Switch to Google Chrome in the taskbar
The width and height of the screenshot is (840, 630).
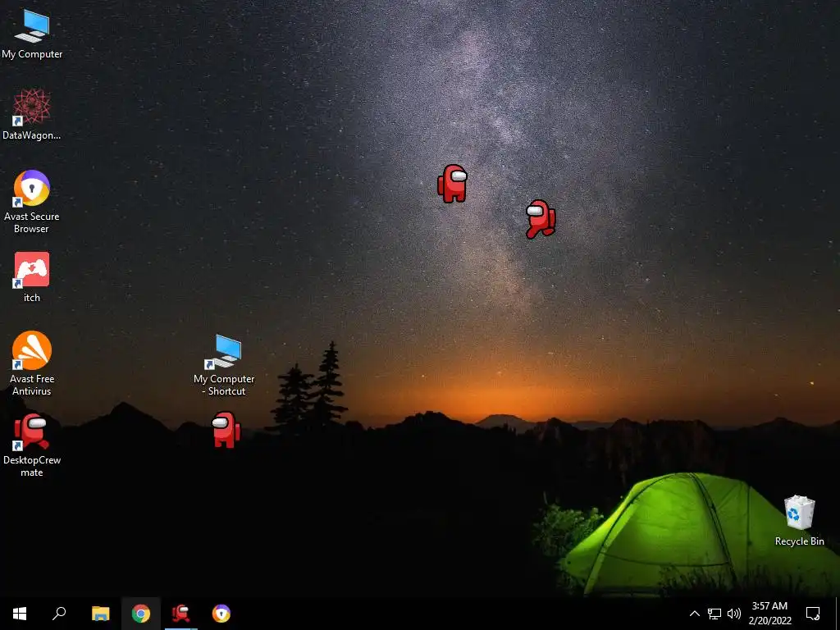(141, 614)
